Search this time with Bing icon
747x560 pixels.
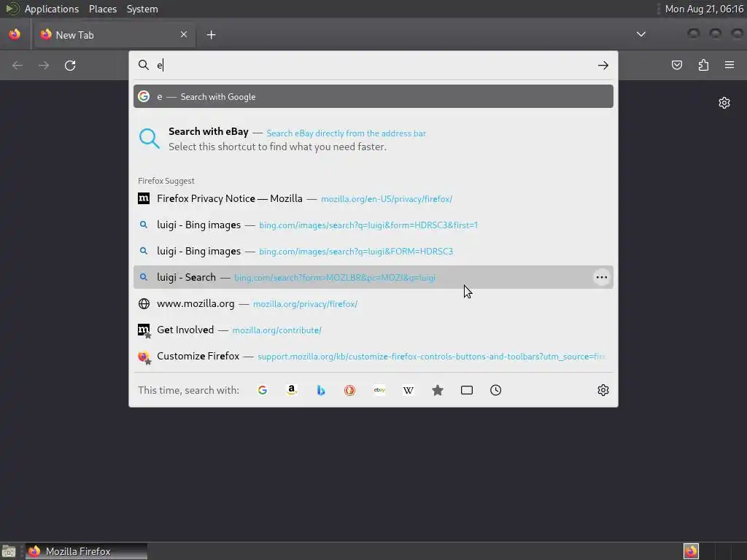321,390
